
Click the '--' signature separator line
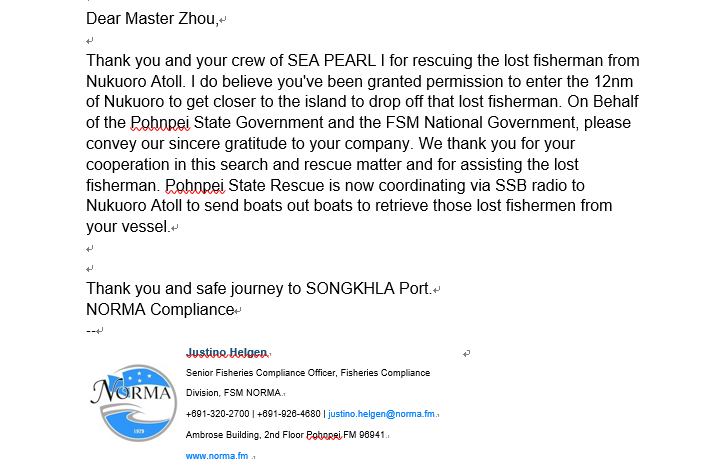pos(91,330)
